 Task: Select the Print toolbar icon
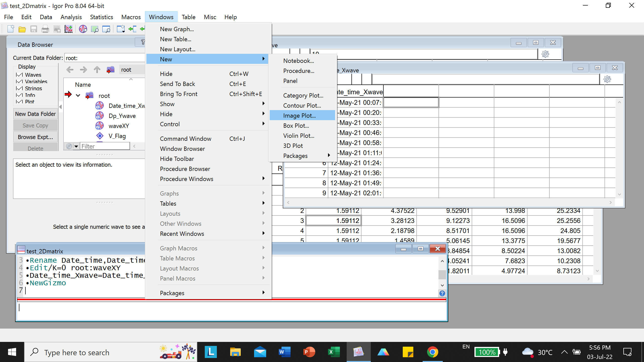point(45,29)
